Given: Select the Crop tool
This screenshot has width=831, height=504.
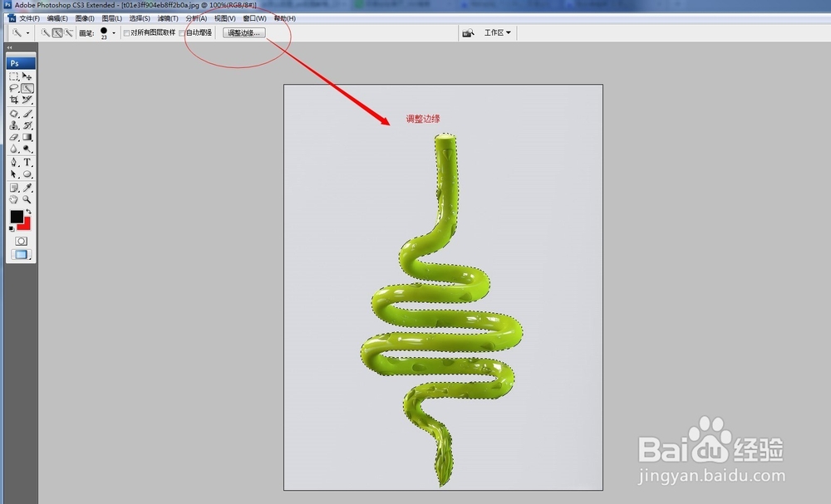Looking at the screenshot, I should point(14,100).
